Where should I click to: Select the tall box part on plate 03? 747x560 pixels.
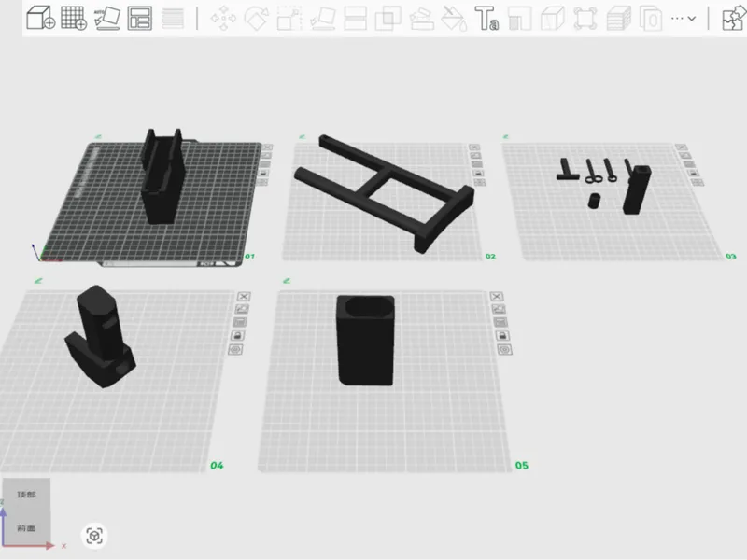point(638,189)
